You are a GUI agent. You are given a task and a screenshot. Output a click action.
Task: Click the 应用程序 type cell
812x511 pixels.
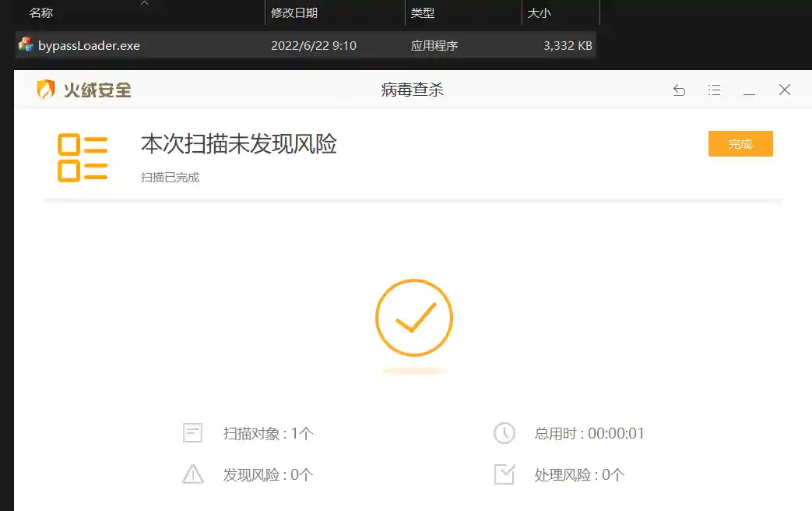click(x=434, y=46)
